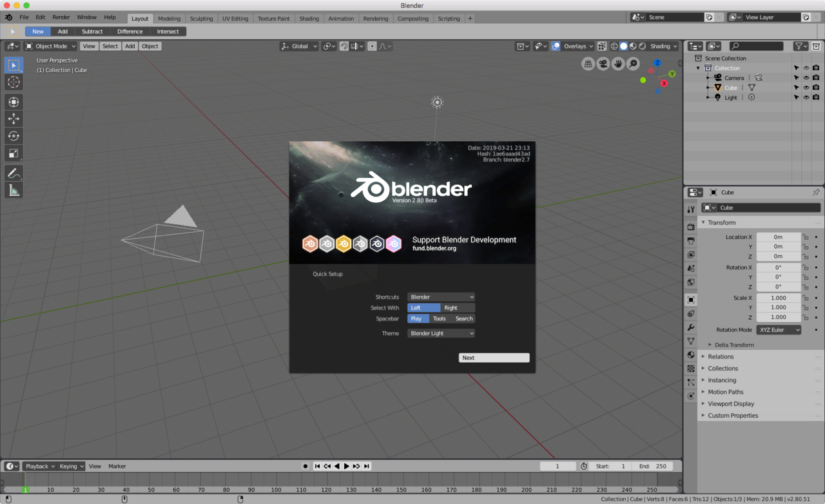Screen dimensions: 825x504
Task: Toggle X-ray mode in viewport header
Action: coord(602,46)
